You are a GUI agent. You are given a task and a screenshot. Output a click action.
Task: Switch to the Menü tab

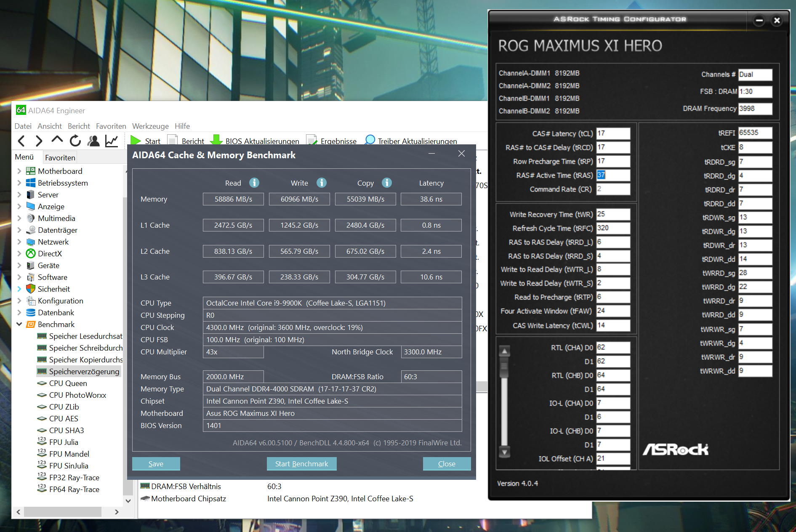[x=24, y=157]
